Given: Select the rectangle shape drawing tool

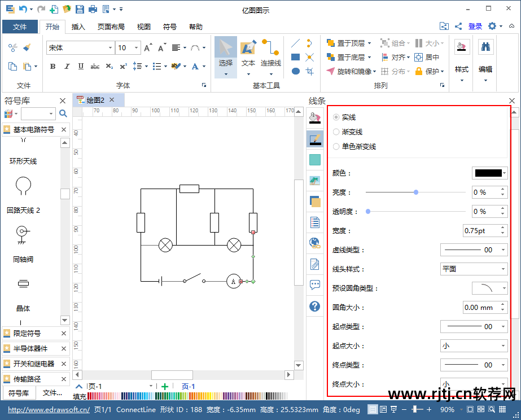Looking at the screenshot, I should click(x=295, y=57).
